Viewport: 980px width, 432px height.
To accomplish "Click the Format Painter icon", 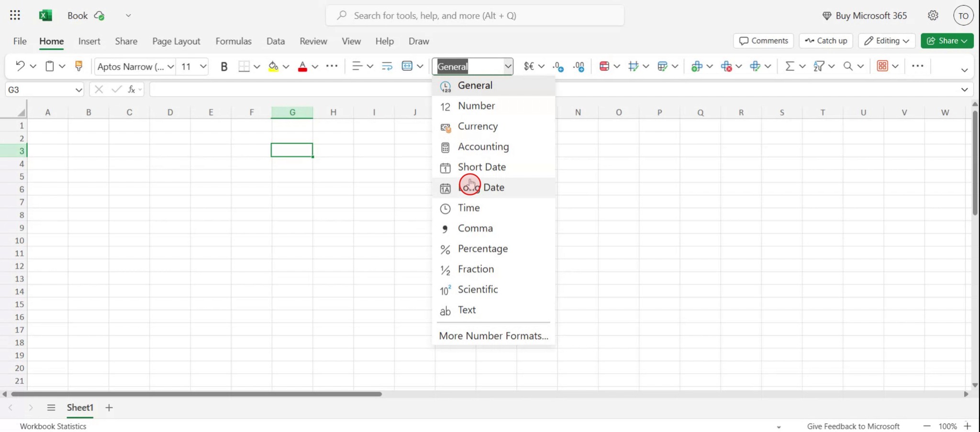I will 78,66.
